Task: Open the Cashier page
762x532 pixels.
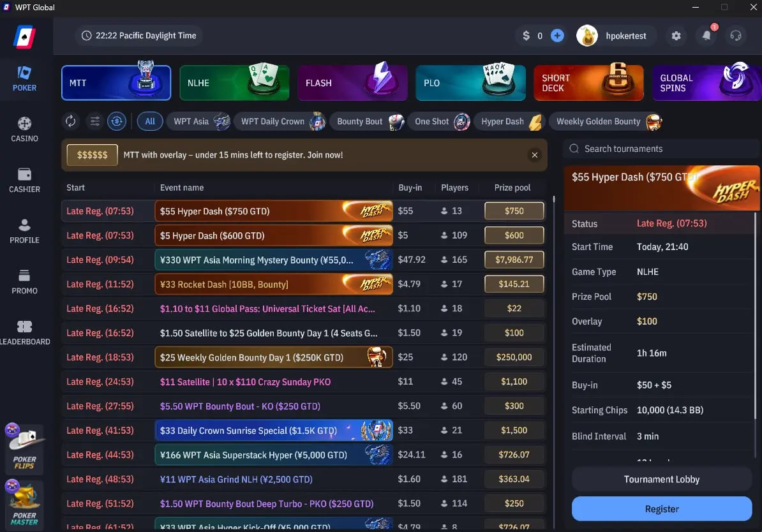Action: pyautogui.click(x=24, y=181)
